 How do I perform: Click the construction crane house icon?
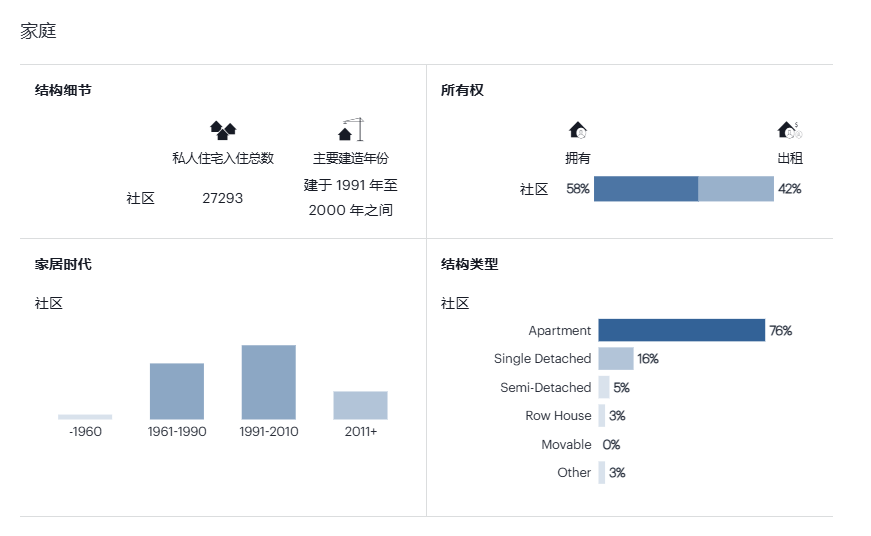pos(351,129)
